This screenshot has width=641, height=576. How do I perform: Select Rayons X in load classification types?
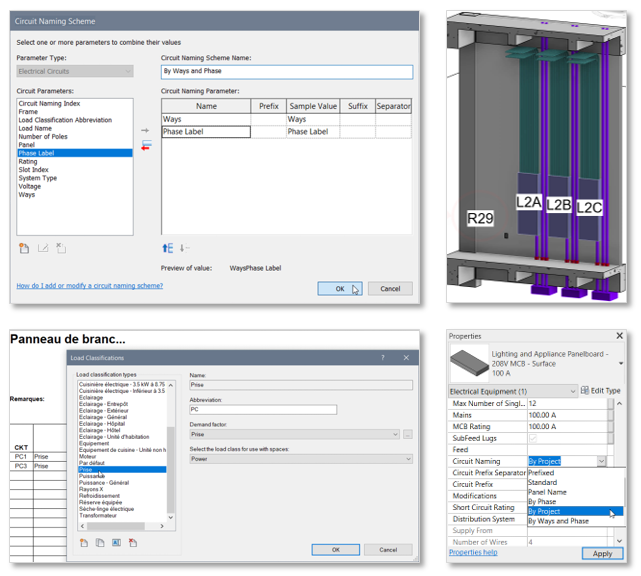click(91, 489)
